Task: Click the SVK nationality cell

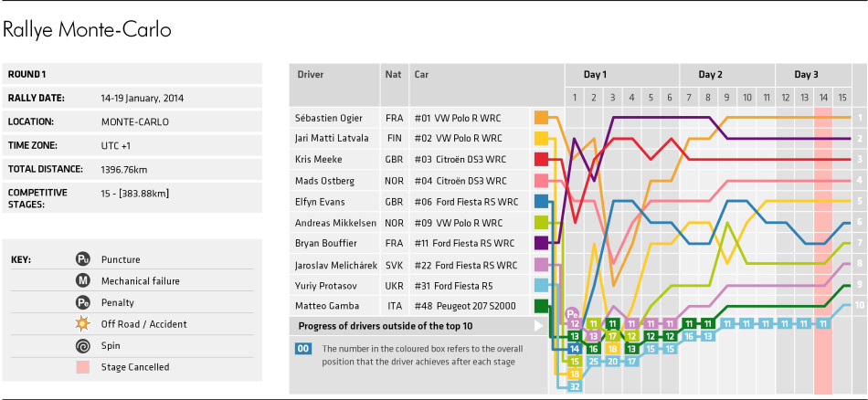Action: [393, 265]
